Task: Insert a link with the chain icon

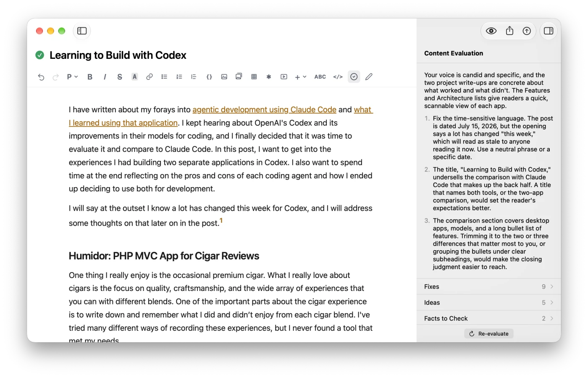Action: (x=150, y=77)
